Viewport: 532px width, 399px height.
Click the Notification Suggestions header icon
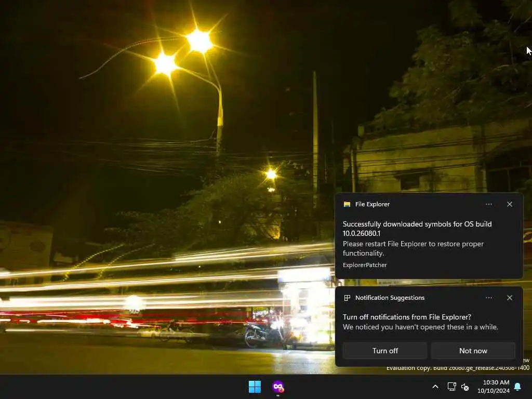tap(347, 298)
